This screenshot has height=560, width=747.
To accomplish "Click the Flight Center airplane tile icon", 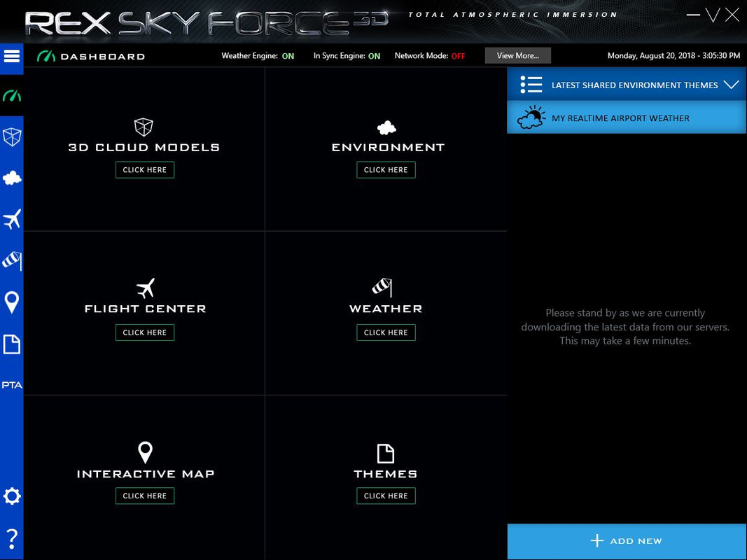I will [x=146, y=288].
